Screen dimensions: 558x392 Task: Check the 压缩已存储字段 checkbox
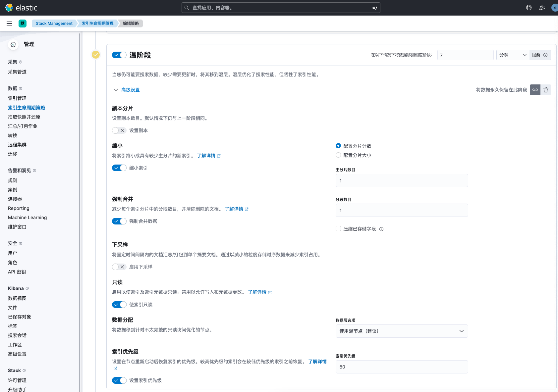[x=338, y=228]
